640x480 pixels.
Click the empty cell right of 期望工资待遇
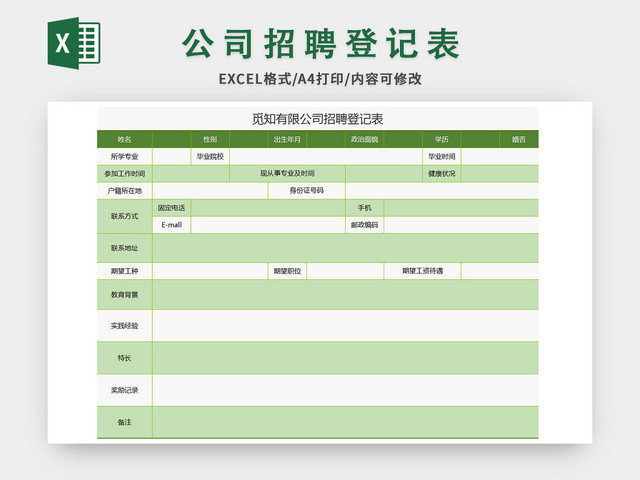[500, 271]
